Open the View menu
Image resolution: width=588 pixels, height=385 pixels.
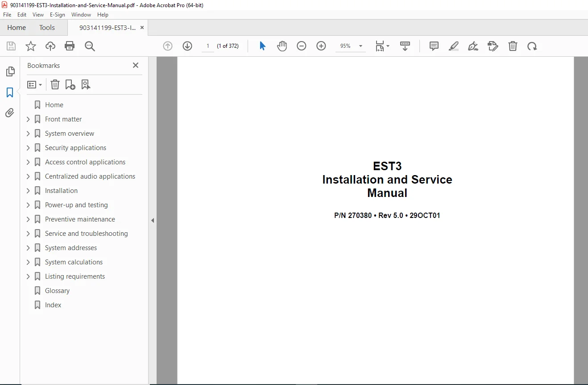click(38, 15)
